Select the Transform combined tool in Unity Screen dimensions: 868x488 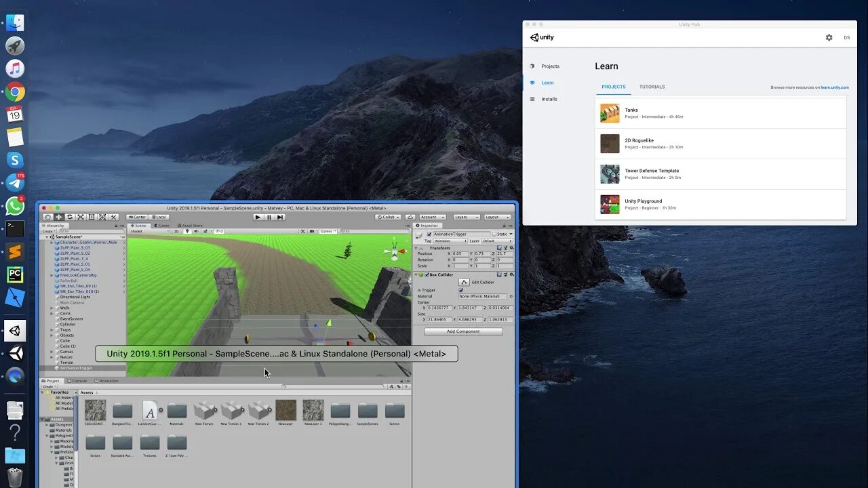102,217
